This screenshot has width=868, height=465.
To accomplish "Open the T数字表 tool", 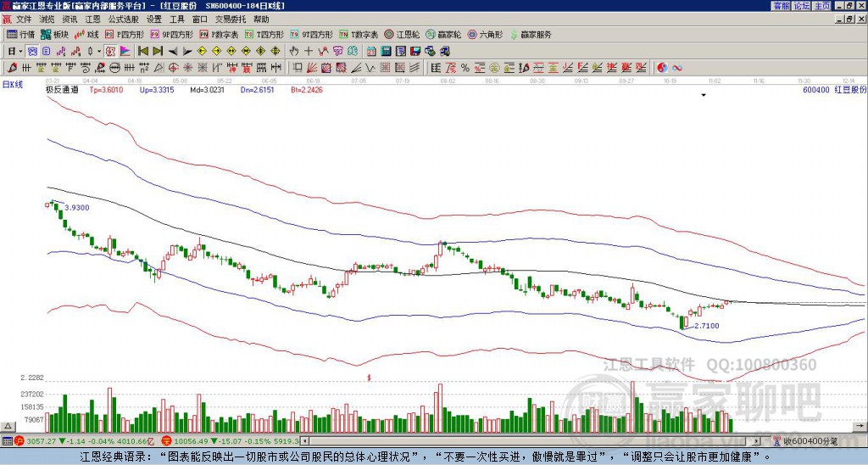I will [x=359, y=34].
